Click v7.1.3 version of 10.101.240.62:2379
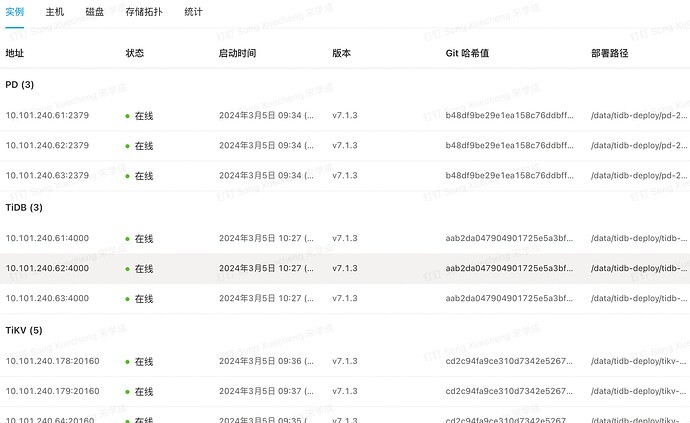Image resolution: width=690 pixels, height=423 pixels. [x=345, y=145]
